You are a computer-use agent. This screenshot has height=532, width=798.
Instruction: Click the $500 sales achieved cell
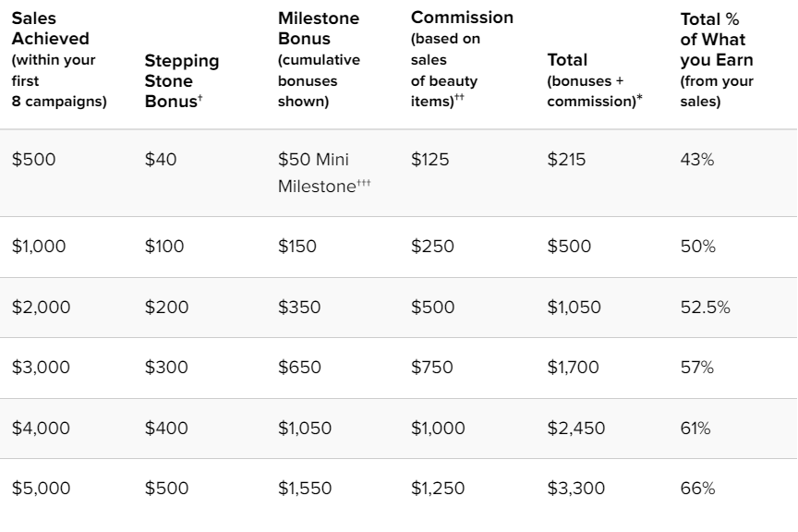[x=34, y=159]
